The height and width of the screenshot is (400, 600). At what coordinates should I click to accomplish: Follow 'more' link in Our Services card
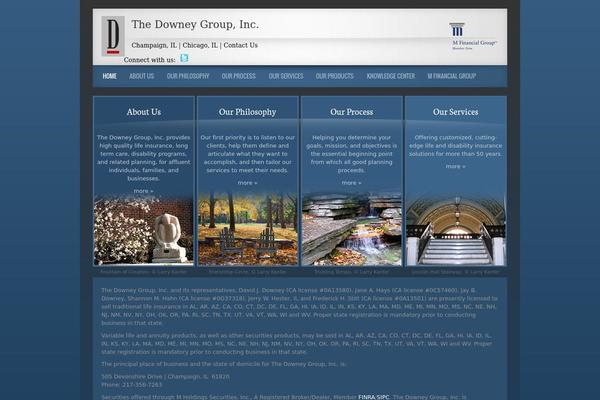pos(456,167)
